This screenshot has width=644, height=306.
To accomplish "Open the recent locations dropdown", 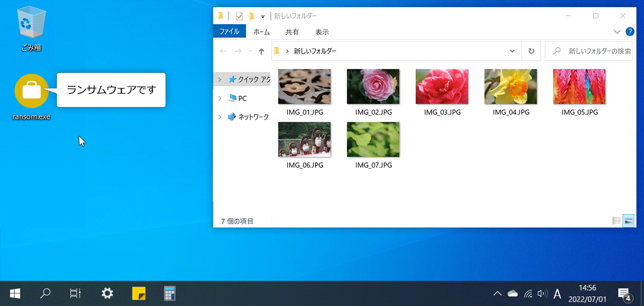I will point(250,51).
